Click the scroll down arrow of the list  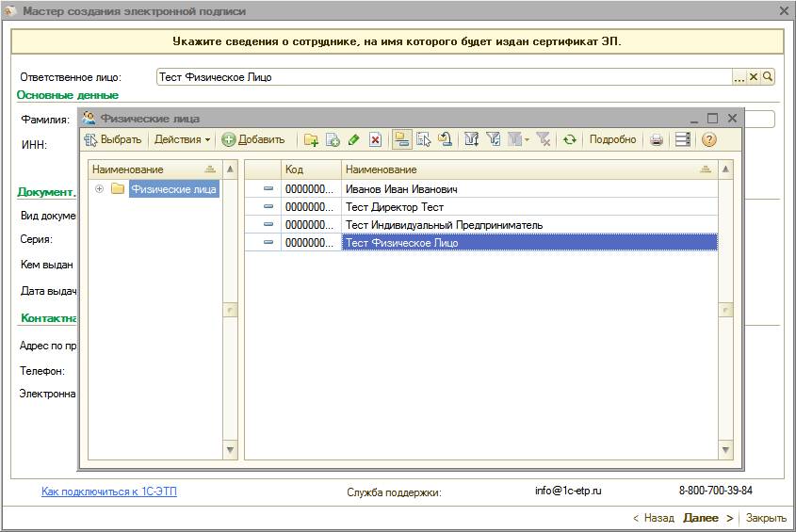pyautogui.click(x=725, y=450)
